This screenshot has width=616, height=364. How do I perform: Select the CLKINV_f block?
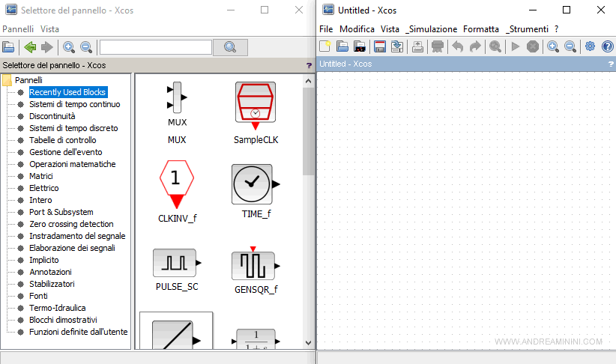tap(177, 192)
